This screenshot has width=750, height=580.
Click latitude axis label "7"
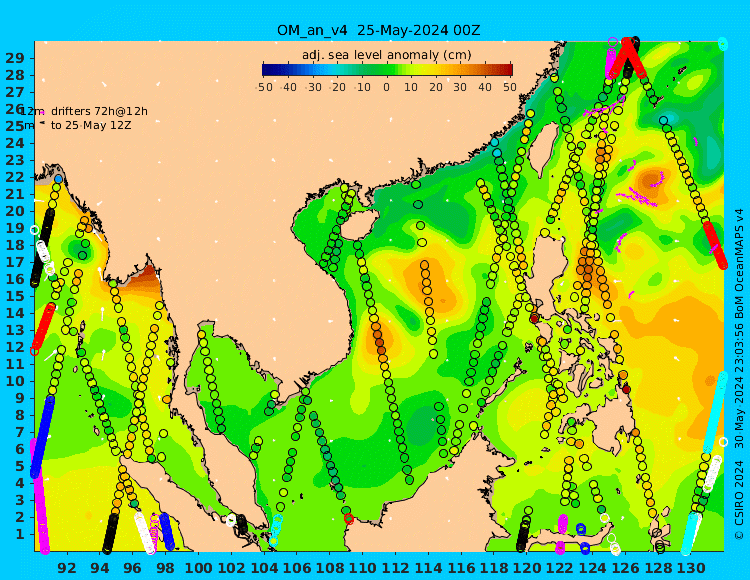(x=20, y=432)
